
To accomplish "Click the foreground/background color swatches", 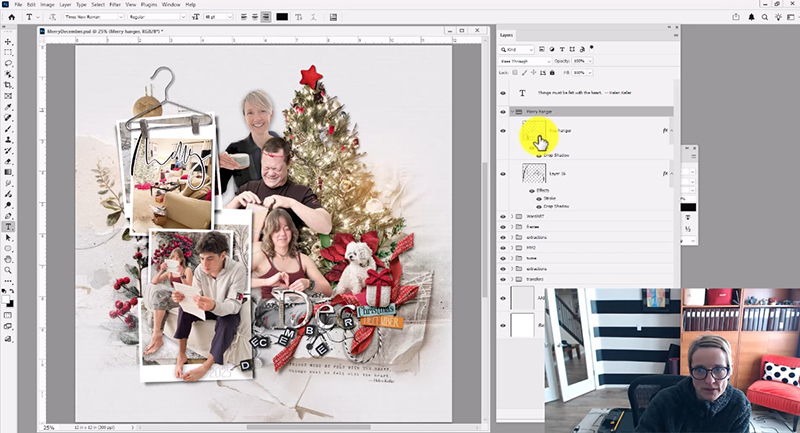I will [8, 301].
